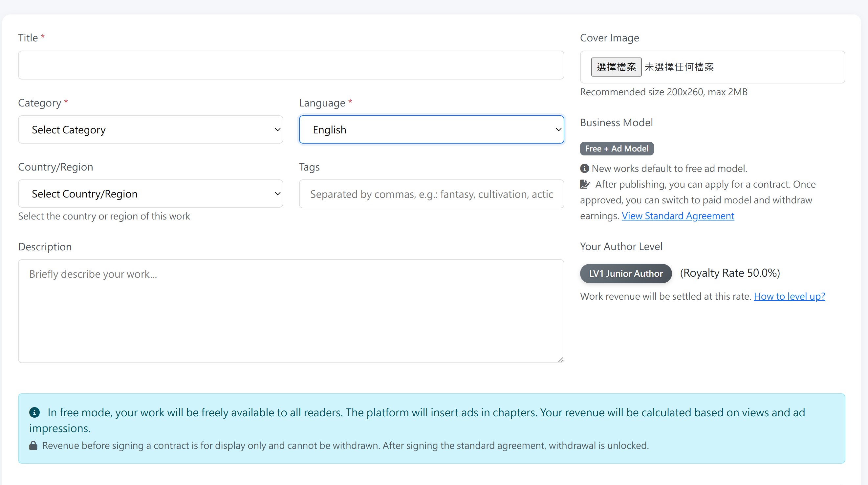Open the Select Category dropdown
The width and height of the screenshot is (868, 485).
(x=150, y=129)
